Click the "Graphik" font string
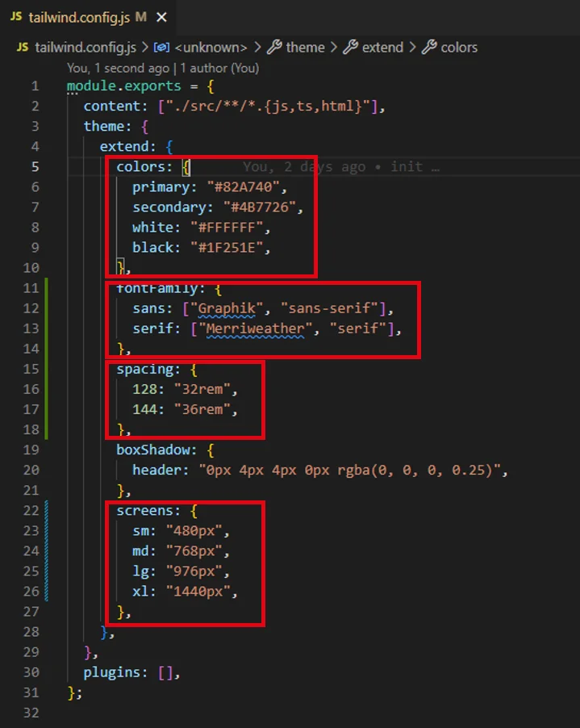The height and width of the screenshot is (728, 580). [227, 308]
